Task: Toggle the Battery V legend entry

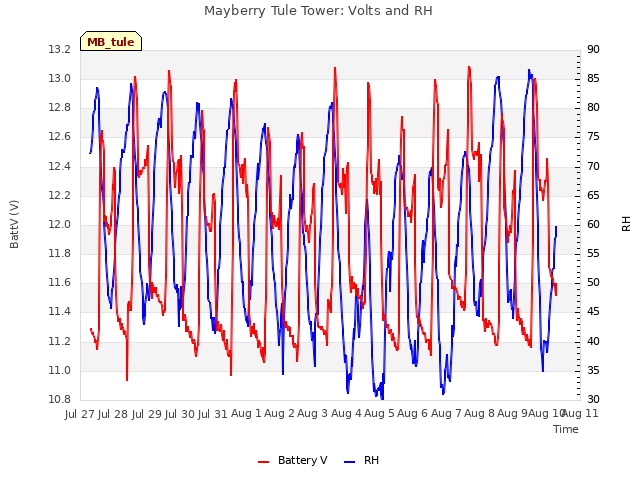Action: (293, 460)
